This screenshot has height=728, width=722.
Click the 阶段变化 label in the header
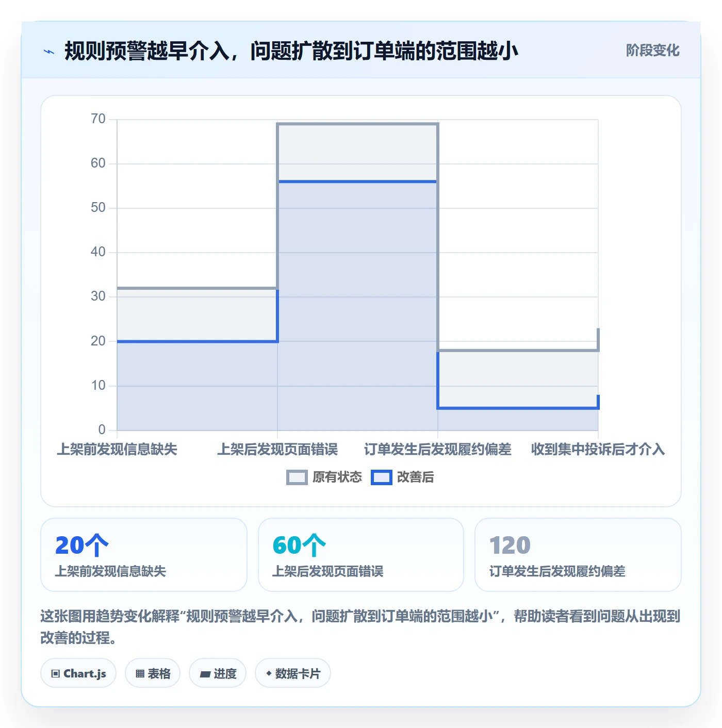coord(652,51)
